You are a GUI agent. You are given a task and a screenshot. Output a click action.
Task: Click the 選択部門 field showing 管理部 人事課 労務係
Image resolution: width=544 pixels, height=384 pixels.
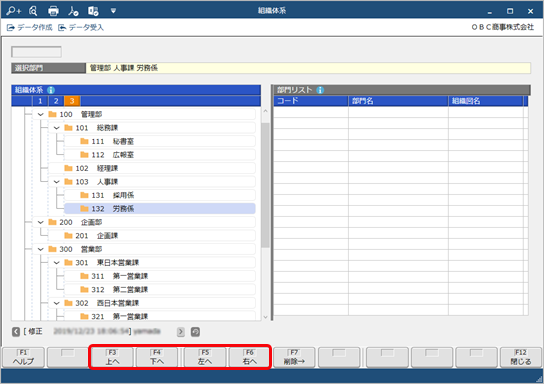click(308, 68)
